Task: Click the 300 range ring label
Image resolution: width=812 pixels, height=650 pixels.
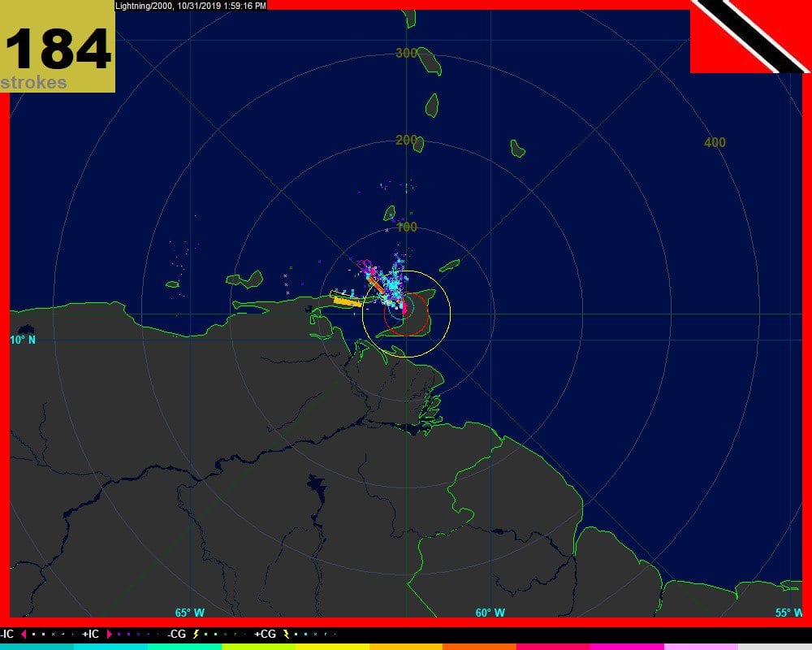Action: pyautogui.click(x=407, y=53)
